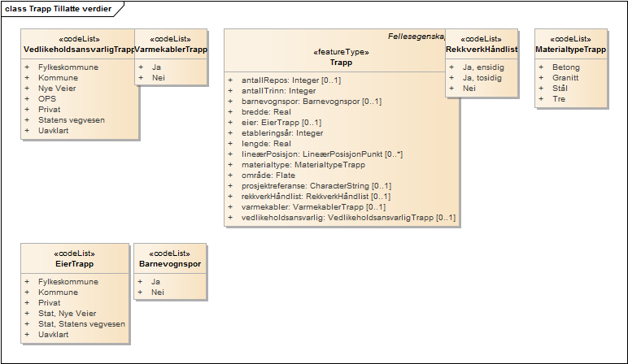This screenshot has height=364, width=628.
Task: Click the plus marker next to OPS
Action: (x=27, y=98)
